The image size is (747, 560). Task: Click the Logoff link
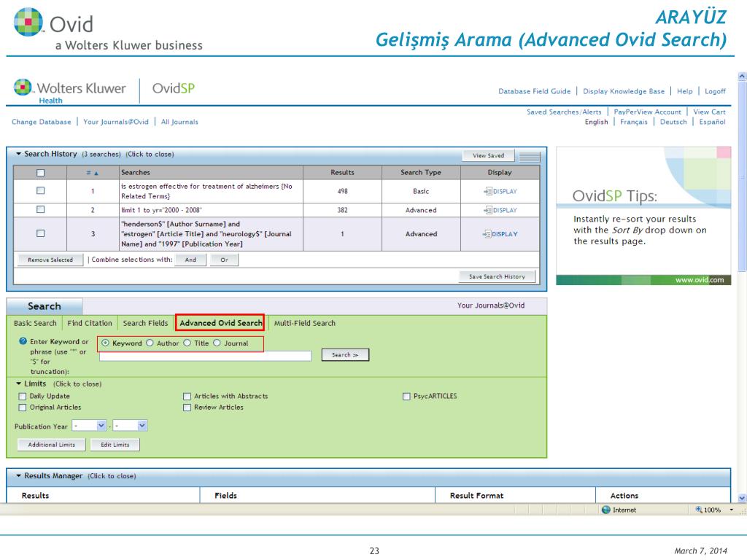715,91
